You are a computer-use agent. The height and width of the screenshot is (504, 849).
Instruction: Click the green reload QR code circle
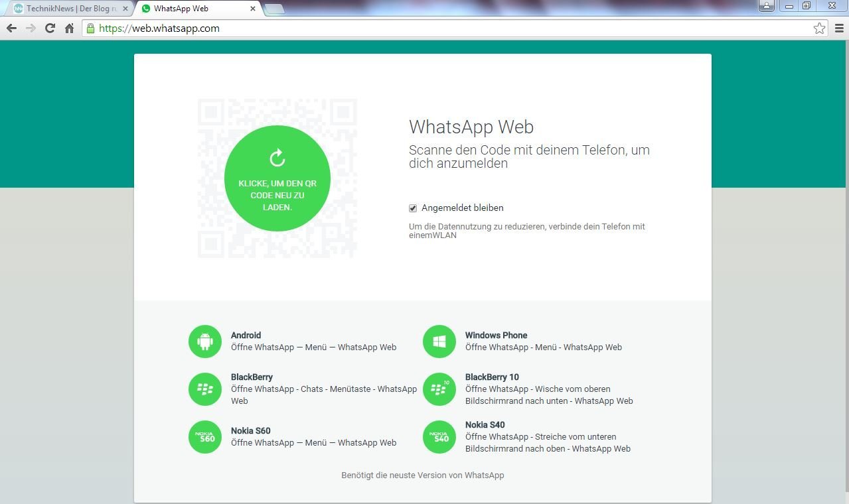[x=277, y=178]
